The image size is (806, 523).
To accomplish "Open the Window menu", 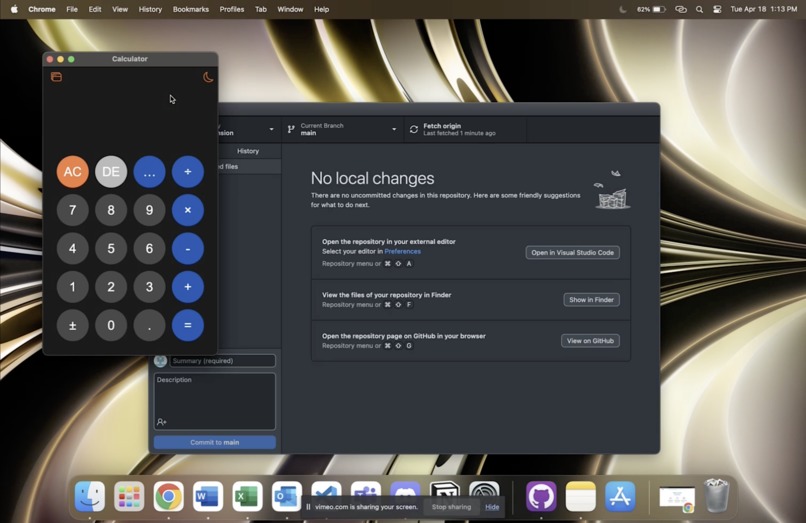I will (x=290, y=9).
